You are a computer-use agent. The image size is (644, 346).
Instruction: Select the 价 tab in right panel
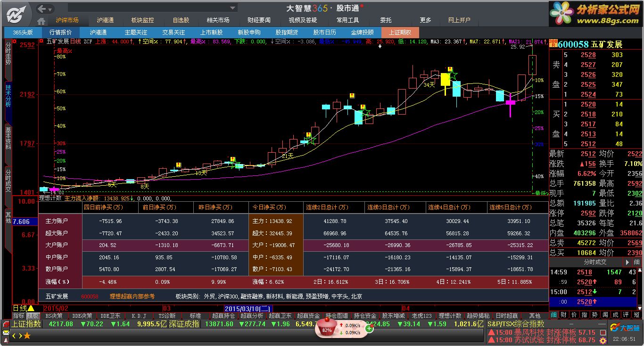pos(574,315)
